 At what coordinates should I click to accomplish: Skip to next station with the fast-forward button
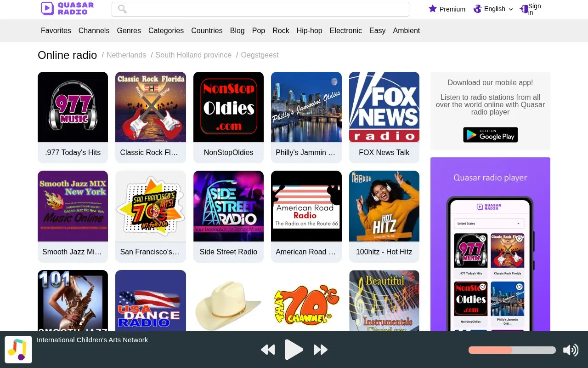(x=320, y=350)
